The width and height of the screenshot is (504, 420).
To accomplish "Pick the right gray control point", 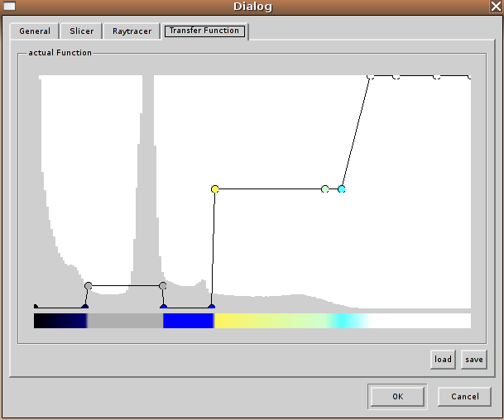I will point(163,286).
